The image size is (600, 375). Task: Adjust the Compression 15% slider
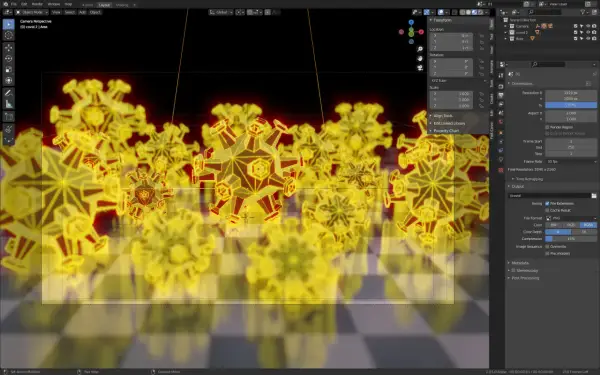(571, 239)
